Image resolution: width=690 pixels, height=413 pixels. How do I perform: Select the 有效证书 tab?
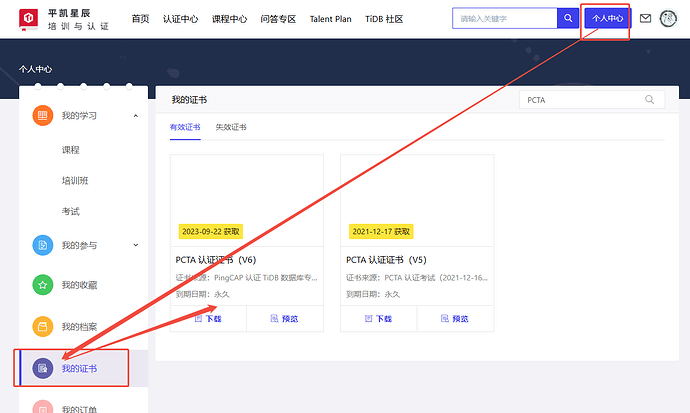point(185,128)
